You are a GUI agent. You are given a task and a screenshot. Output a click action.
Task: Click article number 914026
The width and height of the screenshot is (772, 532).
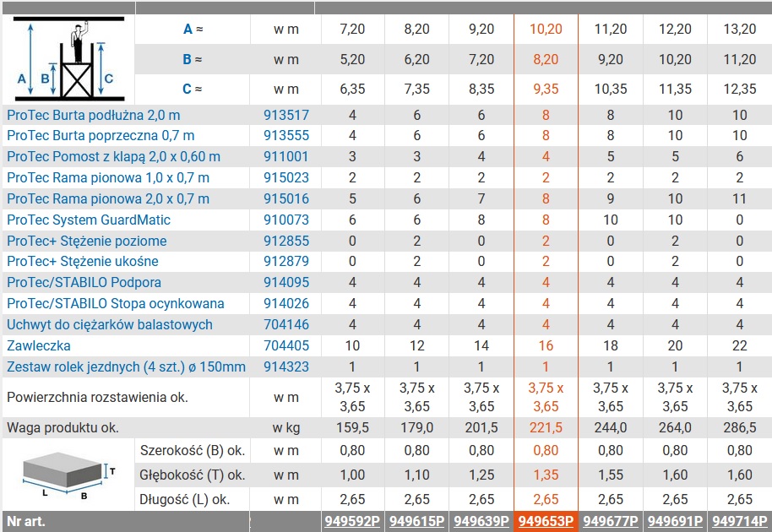(x=286, y=304)
